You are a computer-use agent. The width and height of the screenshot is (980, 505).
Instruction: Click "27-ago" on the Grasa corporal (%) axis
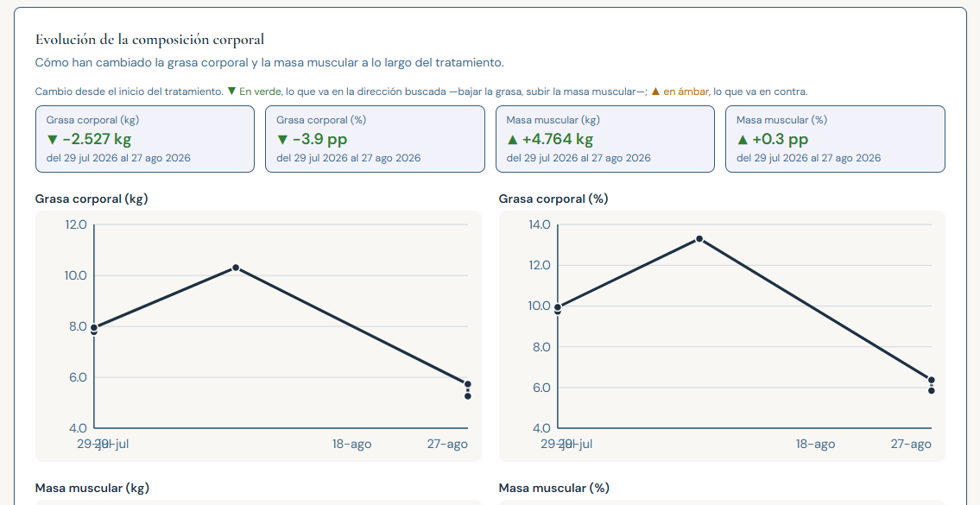[x=911, y=445]
